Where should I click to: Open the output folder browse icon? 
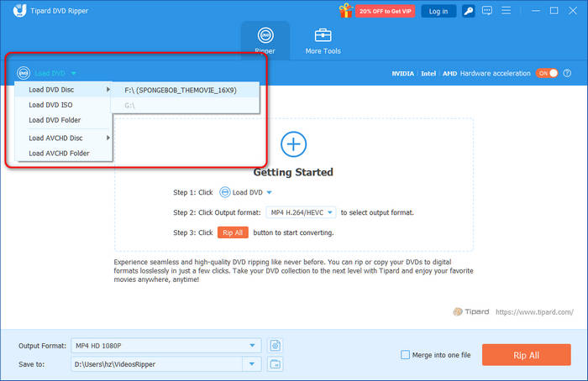pyautogui.click(x=276, y=363)
